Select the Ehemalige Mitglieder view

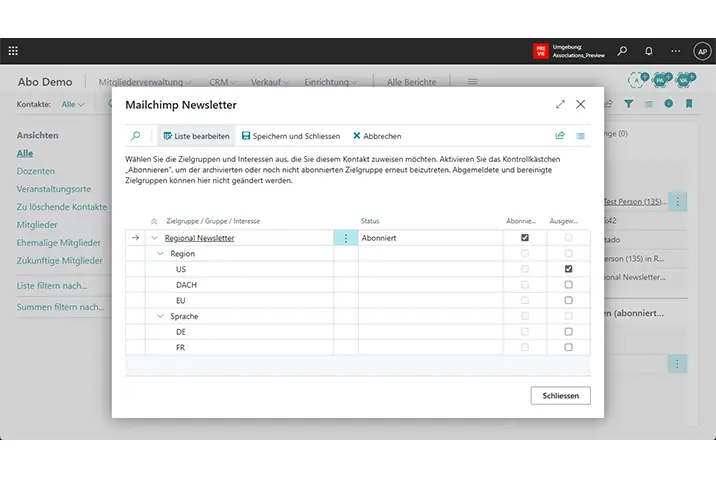[58, 242]
